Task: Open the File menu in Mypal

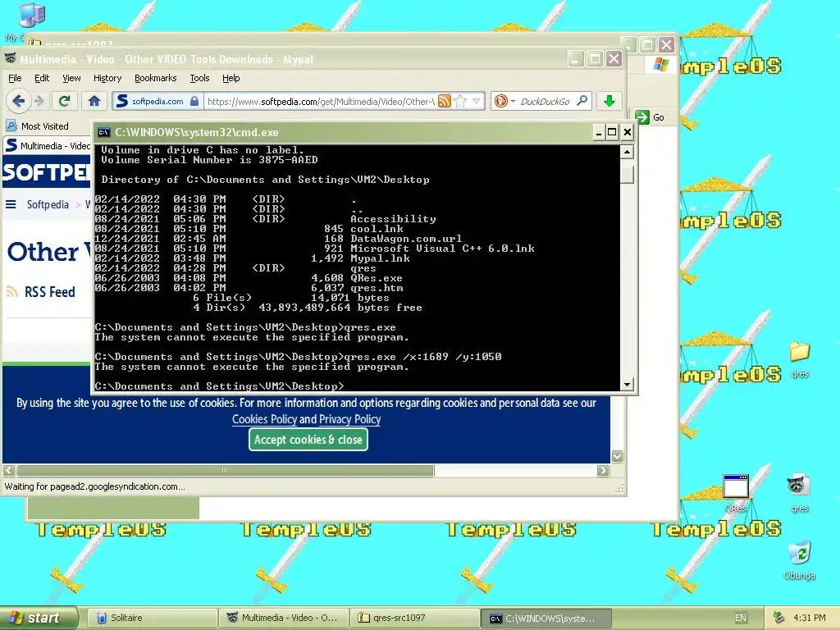Action: pos(15,78)
